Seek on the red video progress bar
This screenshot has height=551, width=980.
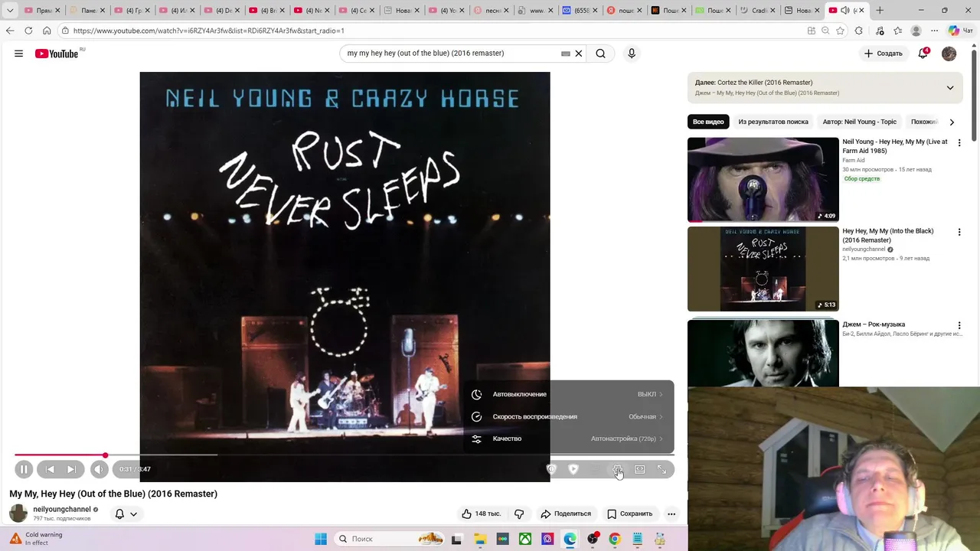[x=345, y=455]
